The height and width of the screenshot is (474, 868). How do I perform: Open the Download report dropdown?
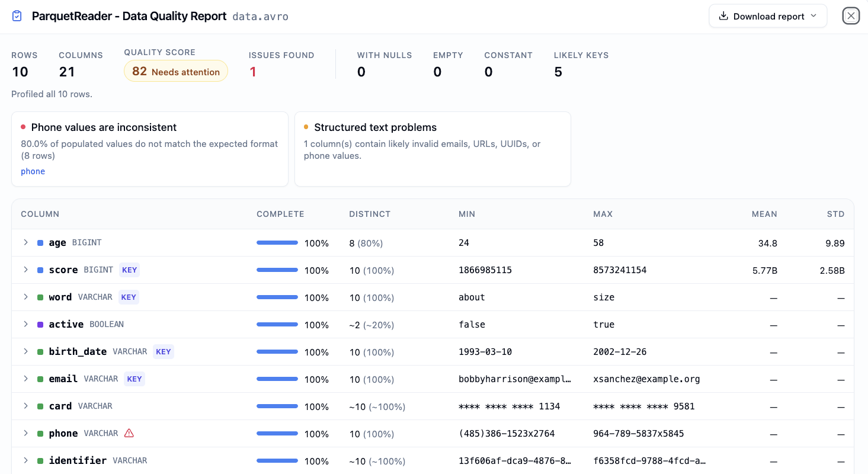point(768,16)
